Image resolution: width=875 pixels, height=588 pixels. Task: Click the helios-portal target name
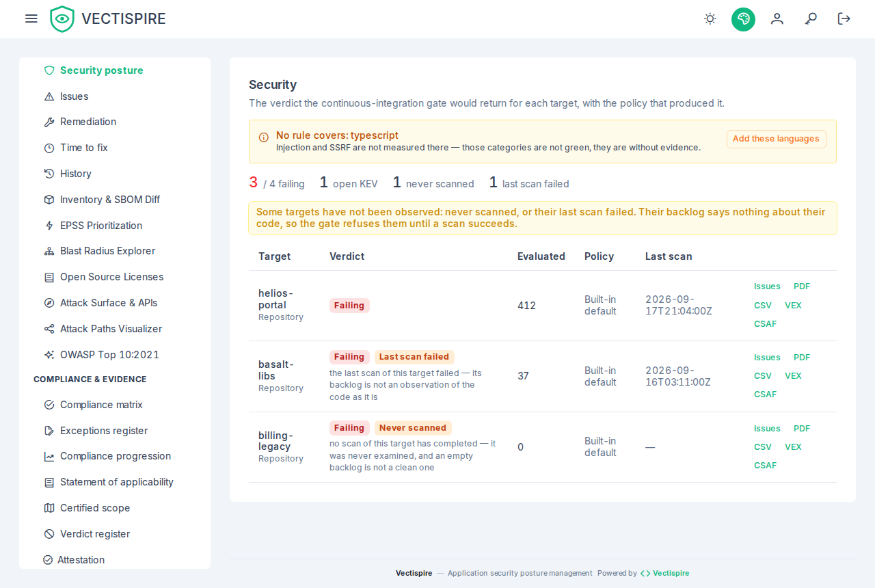click(275, 299)
